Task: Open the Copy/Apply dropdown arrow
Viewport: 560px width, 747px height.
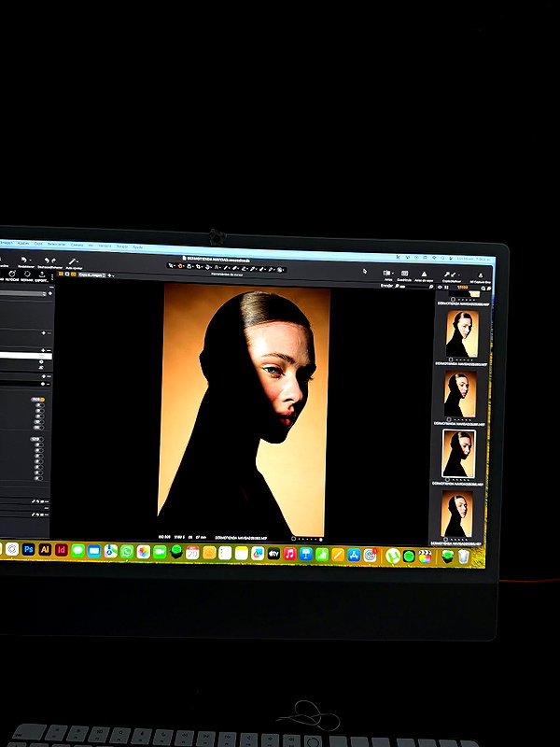Action: tap(457, 275)
